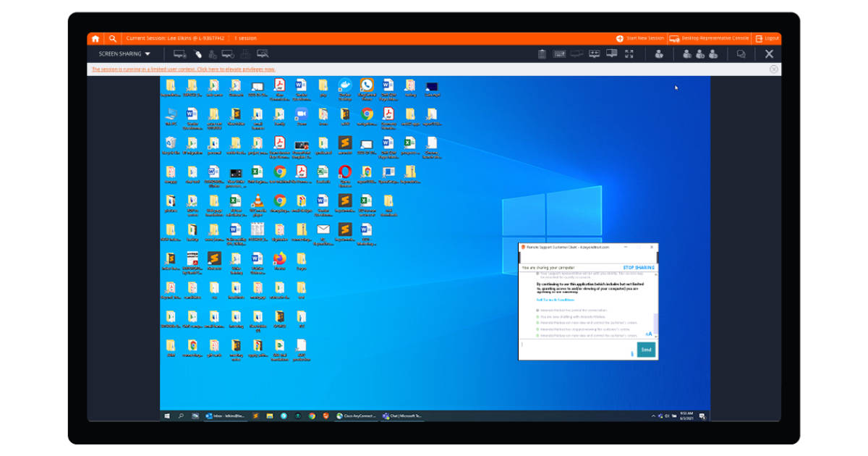Open Google Chrome from the taskbar
Image resolution: width=868 pixels, height=456 pixels.
click(311, 417)
